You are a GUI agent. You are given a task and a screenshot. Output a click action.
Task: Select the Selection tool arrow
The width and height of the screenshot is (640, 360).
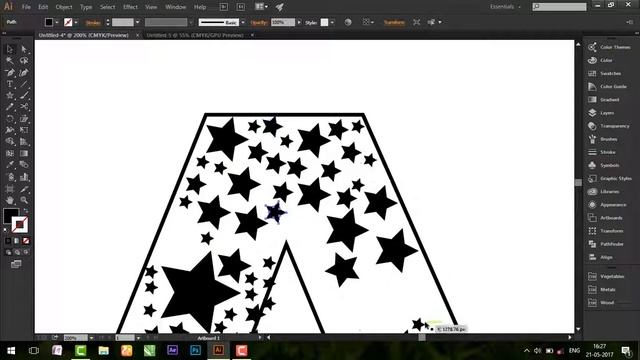point(10,49)
